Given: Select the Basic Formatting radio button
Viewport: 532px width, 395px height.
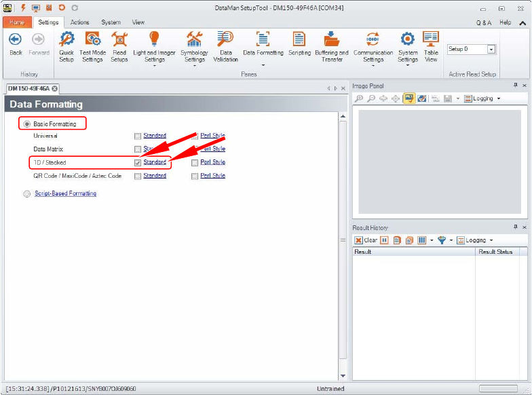Looking at the screenshot, I should pyautogui.click(x=27, y=124).
